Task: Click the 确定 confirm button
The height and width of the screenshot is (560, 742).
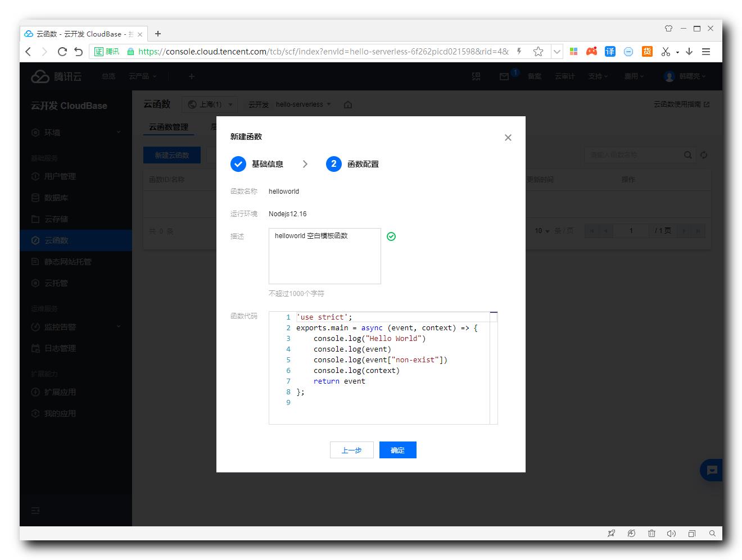Action: 398,450
